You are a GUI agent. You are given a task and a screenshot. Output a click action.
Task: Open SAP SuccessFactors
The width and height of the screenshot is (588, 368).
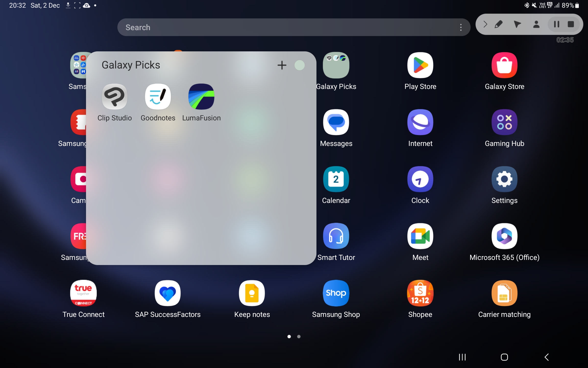[168, 293]
